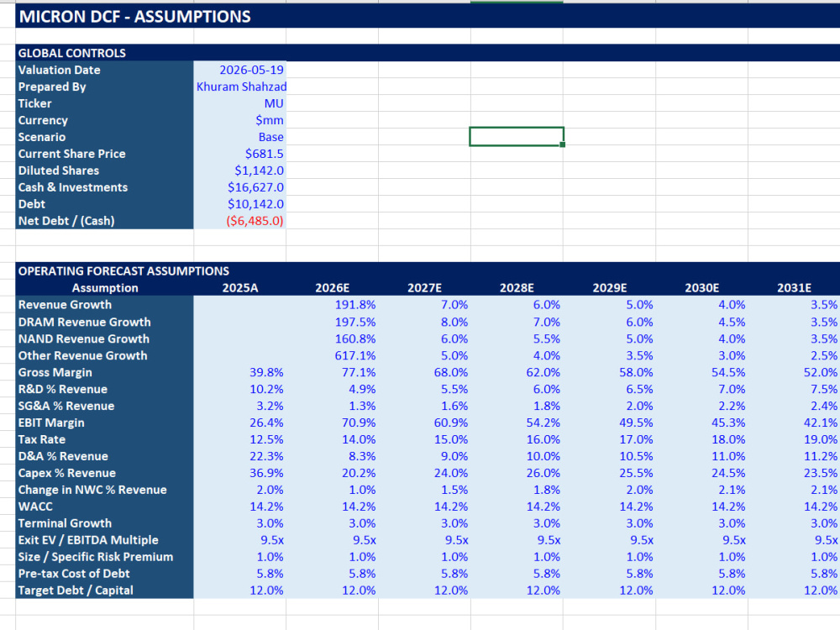Image resolution: width=840 pixels, height=630 pixels.
Task: Click the Pre-tax Cost of Debt label
Action: (74, 574)
